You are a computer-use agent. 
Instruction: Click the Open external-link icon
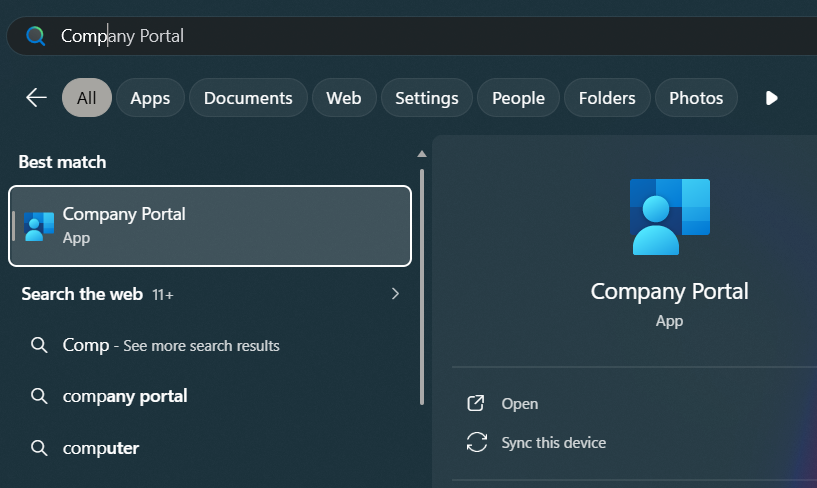(476, 403)
